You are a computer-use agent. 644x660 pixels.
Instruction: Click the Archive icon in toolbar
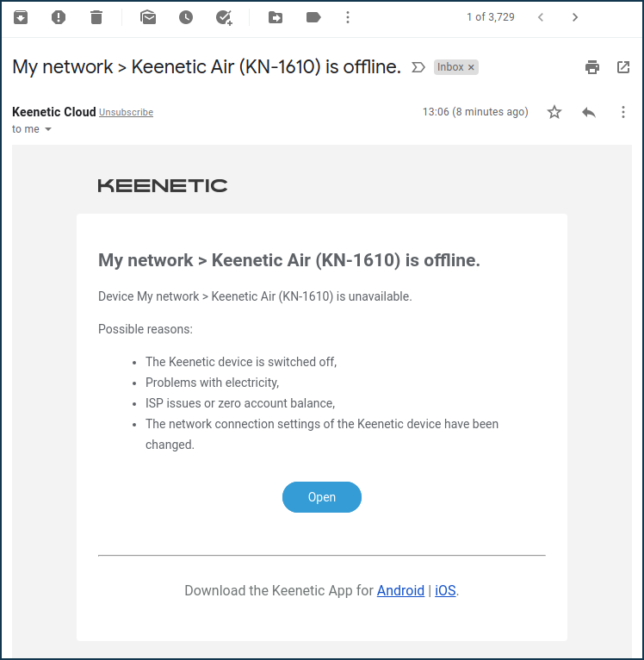click(x=21, y=17)
